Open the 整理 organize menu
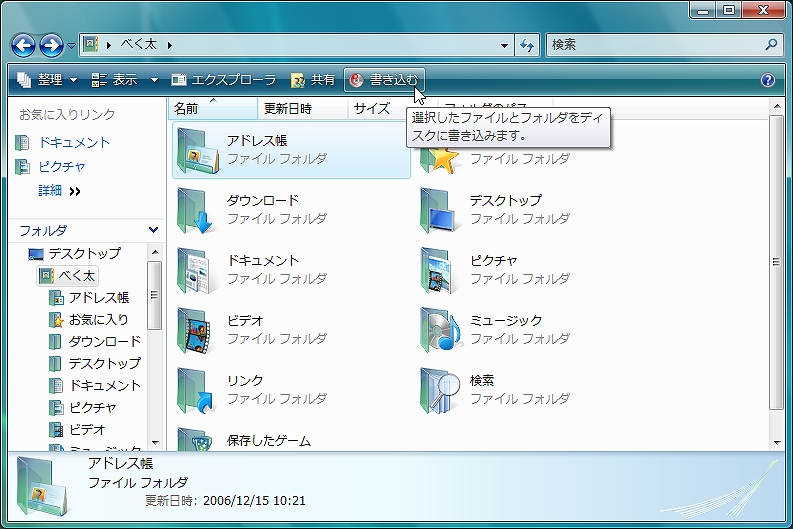793x529 pixels. [x=48, y=80]
